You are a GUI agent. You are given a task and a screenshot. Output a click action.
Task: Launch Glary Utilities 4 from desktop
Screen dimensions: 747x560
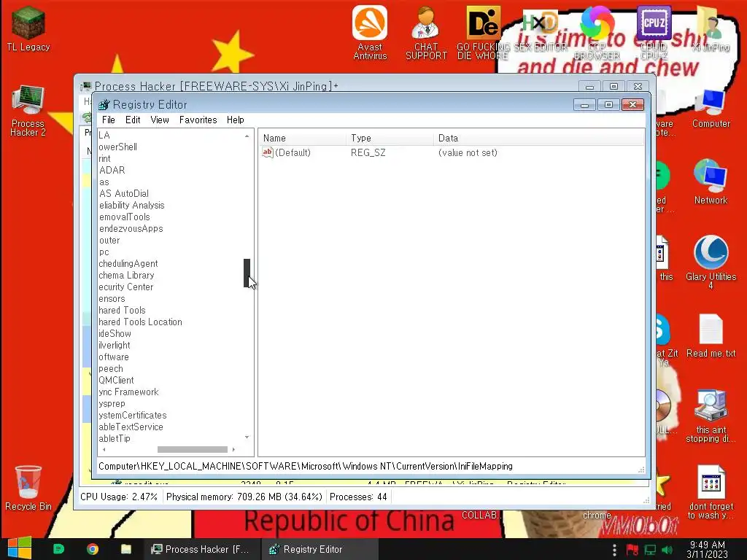(711, 262)
